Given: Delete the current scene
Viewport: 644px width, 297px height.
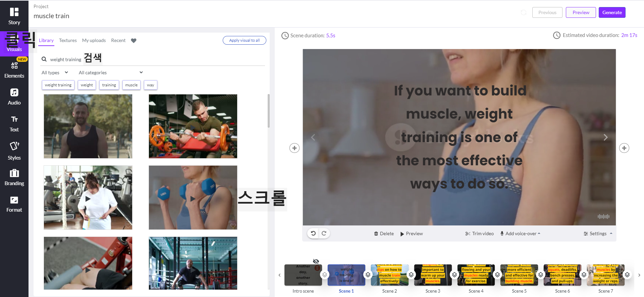Looking at the screenshot, I should [x=384, y=234].
